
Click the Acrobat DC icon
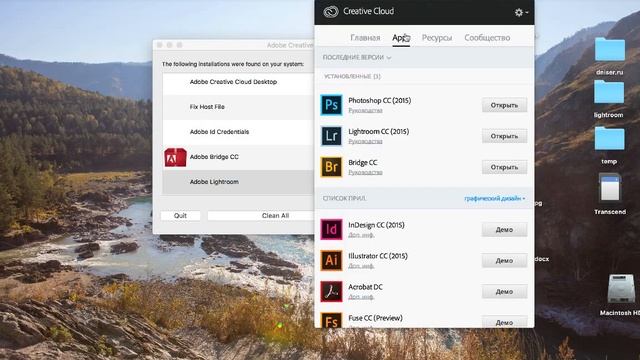coord(331,291)
